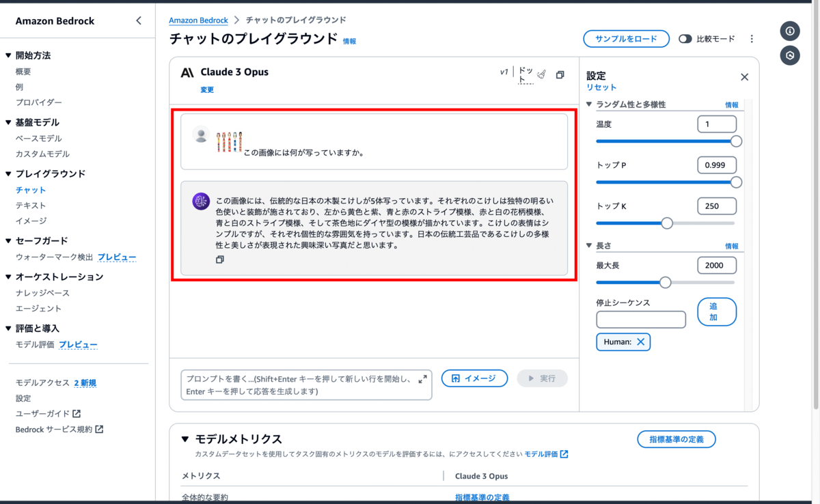Open the three-dot options menu beside 比較モード
820x504 pixels.
pos(752,39)
